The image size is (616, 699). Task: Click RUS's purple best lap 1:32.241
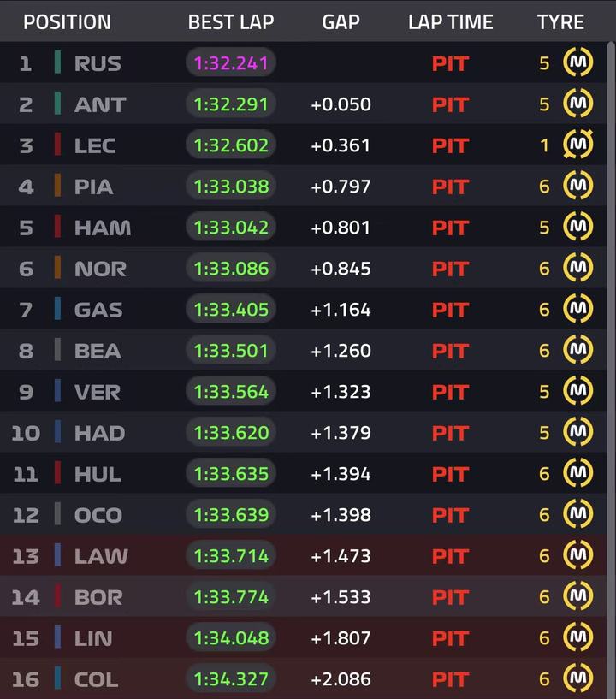[x=231, y=63]
